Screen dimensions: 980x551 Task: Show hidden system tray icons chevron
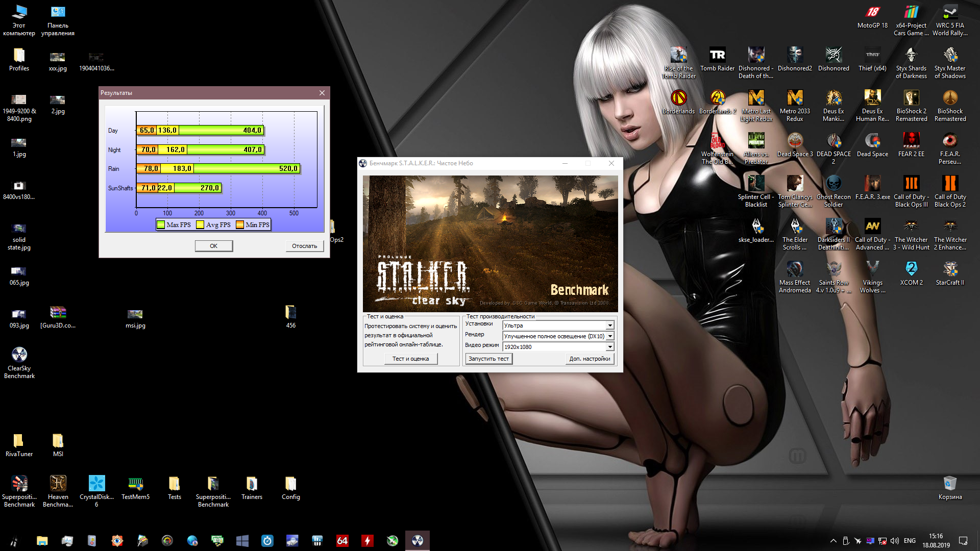[x=833, y=541]
